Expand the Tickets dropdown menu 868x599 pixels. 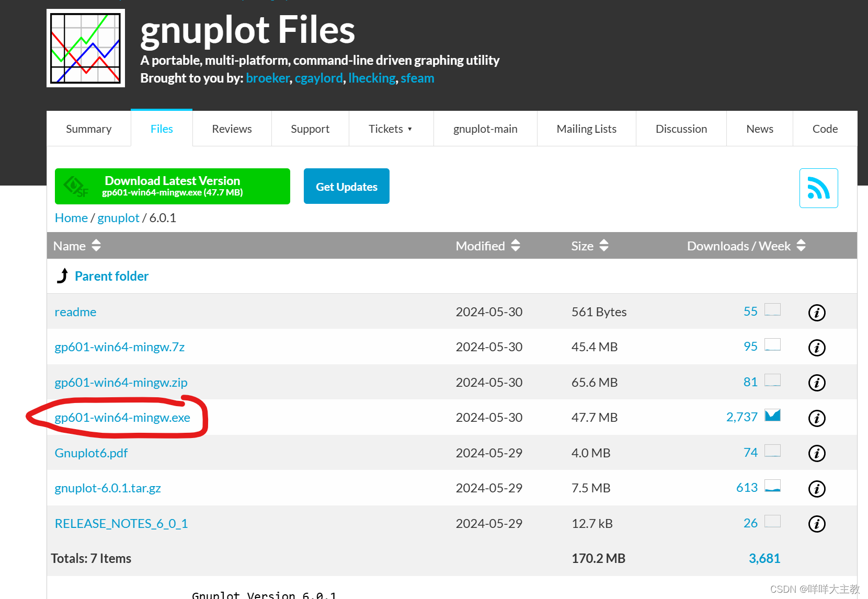(391, 129)
